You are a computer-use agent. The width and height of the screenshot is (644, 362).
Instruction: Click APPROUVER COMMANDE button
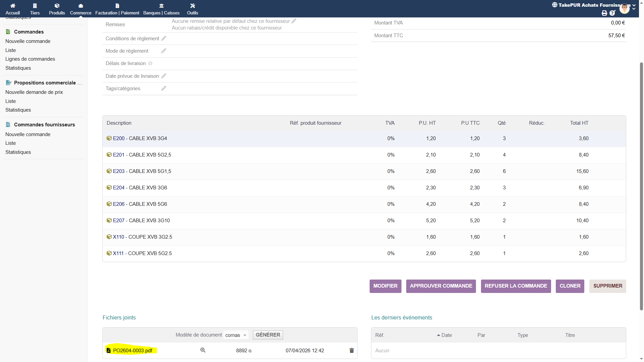tap(441, 286)
